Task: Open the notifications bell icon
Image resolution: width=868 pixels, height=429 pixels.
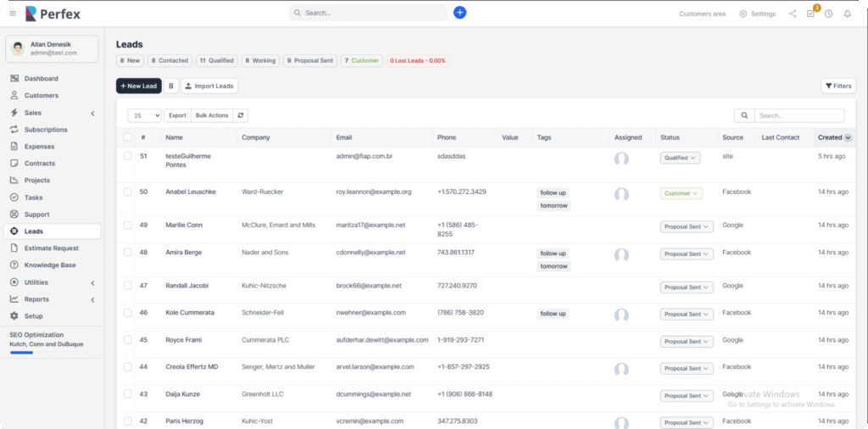Action: pos(847,14)
